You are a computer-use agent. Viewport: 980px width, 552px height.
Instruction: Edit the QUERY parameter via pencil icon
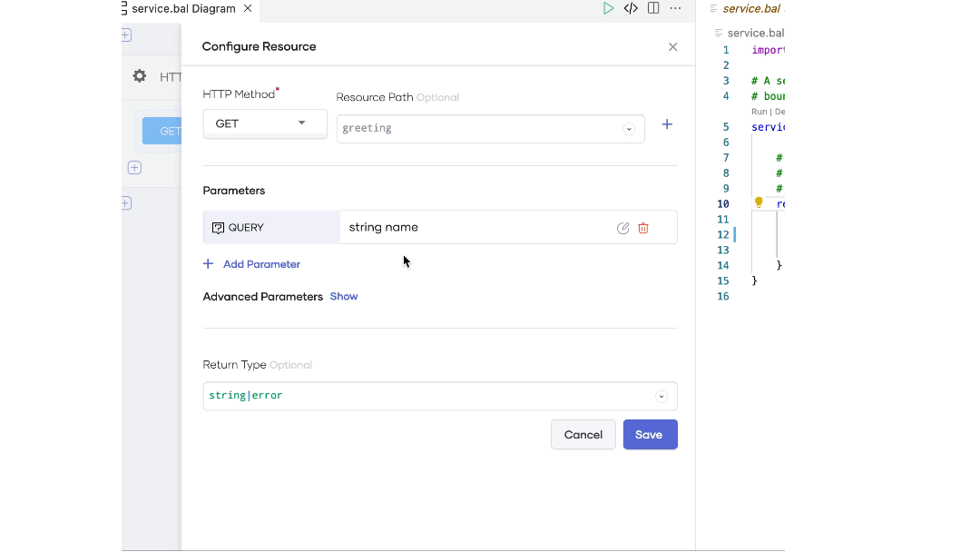623,228
